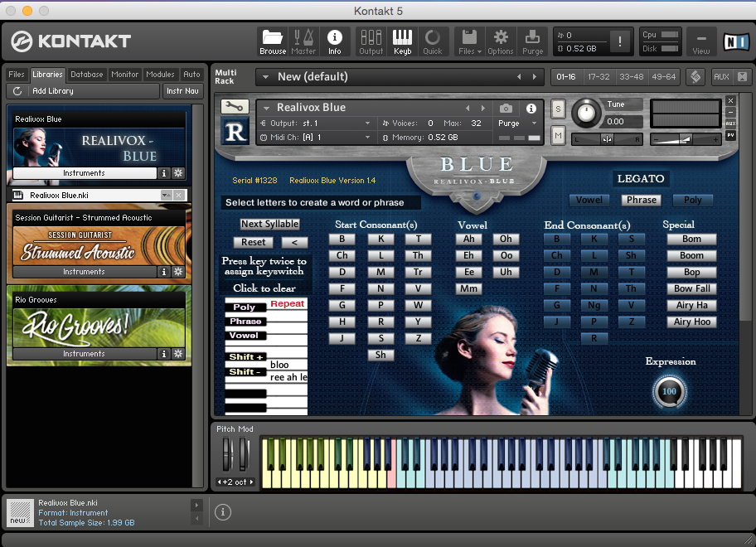Adjust the Tune knob
The height and width of the screenshot is (547, 756).
click(x=586, y=113)
